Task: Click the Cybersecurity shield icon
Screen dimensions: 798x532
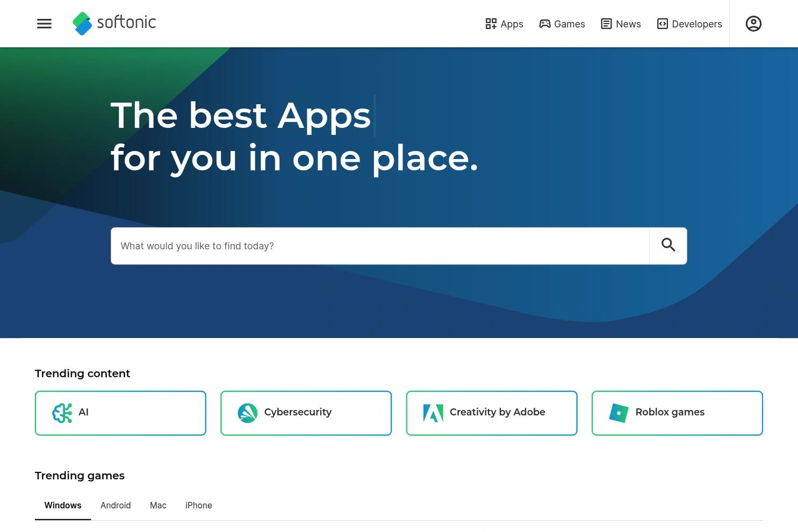Action: (x=247, y=413)
